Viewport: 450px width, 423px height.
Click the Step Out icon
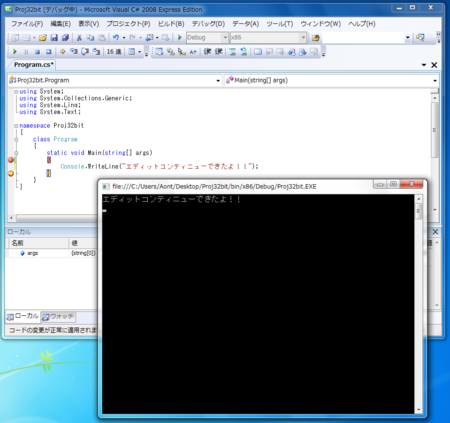point(96,52)
